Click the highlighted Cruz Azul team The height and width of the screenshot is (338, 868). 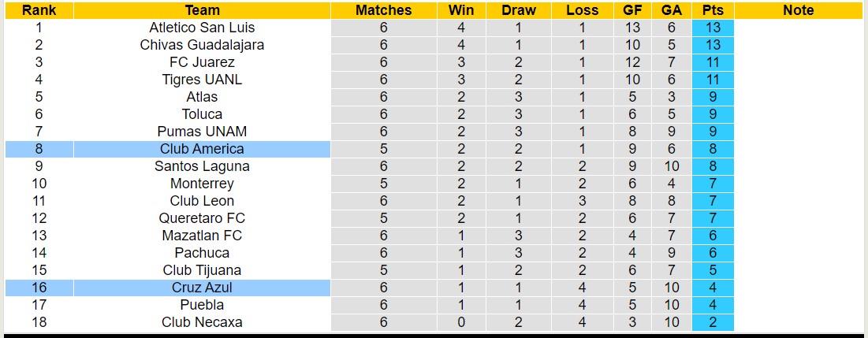[202, 288]
